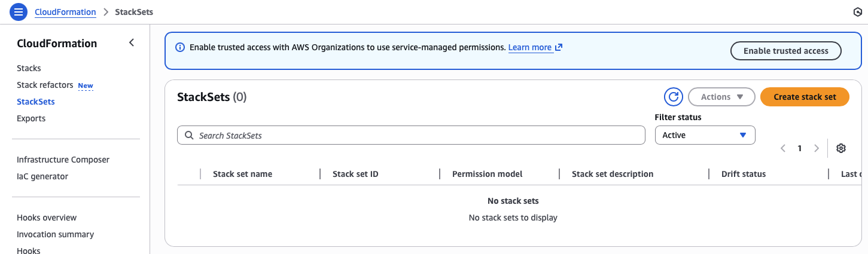Refresh the StackSets list

pyautogui.click(x=674, y=97)
